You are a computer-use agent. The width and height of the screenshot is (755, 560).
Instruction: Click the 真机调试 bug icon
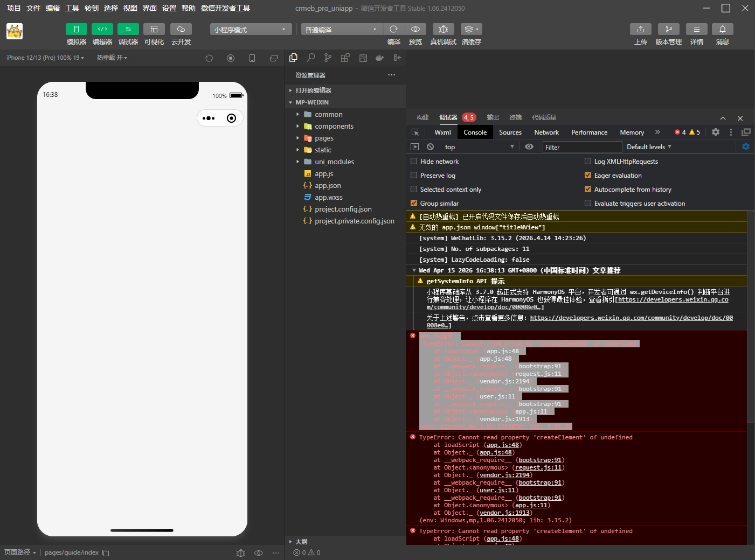point(443,29)
